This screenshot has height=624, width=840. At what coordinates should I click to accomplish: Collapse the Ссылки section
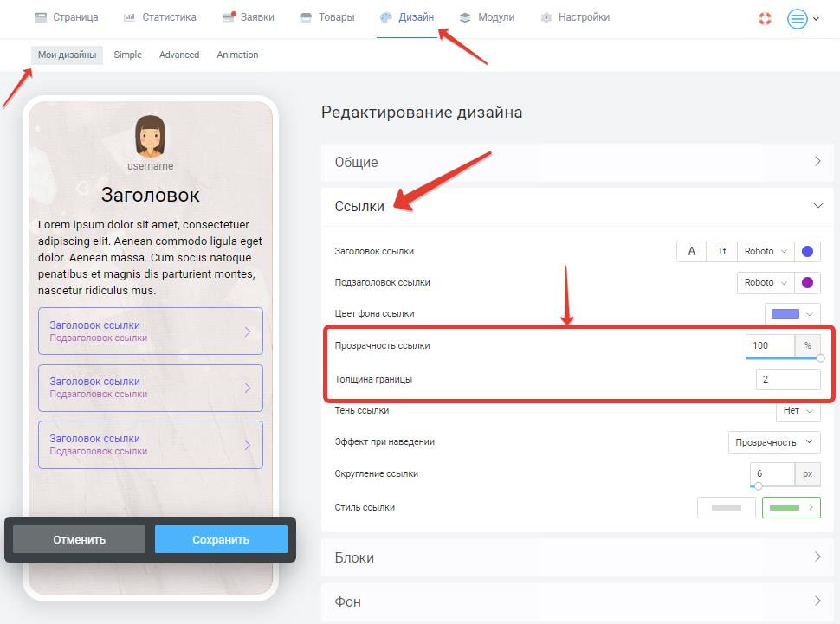point(577,206)
